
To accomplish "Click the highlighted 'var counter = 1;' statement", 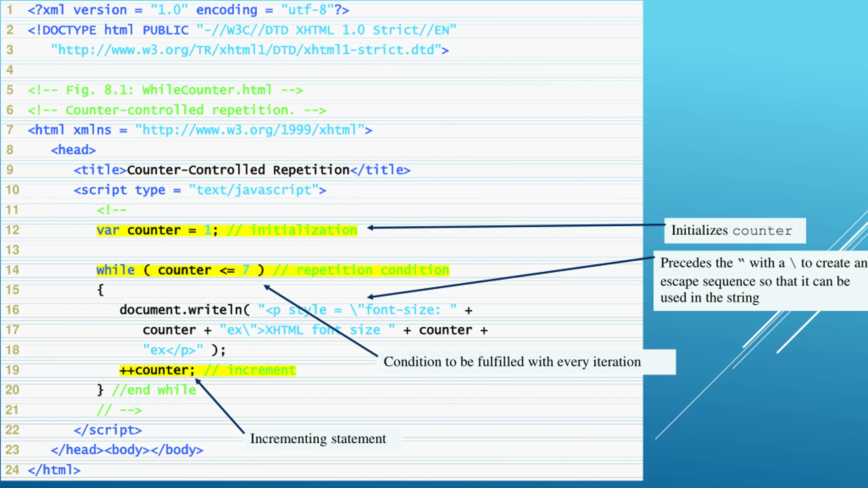I will 157,230.
